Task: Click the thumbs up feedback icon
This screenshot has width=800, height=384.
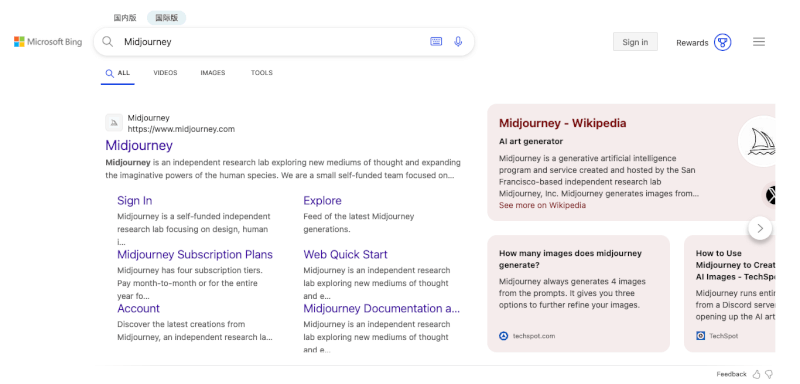Action: coord(756,374)
